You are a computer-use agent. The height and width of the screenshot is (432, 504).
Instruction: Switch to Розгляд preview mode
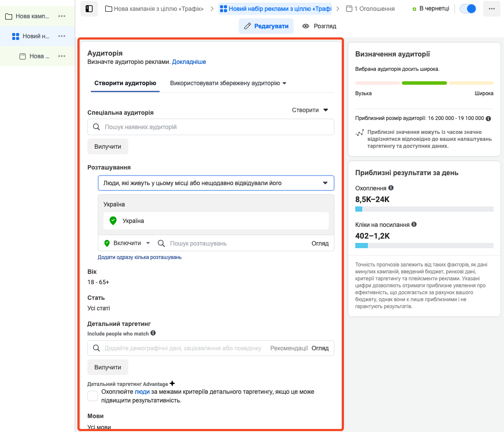319,26
